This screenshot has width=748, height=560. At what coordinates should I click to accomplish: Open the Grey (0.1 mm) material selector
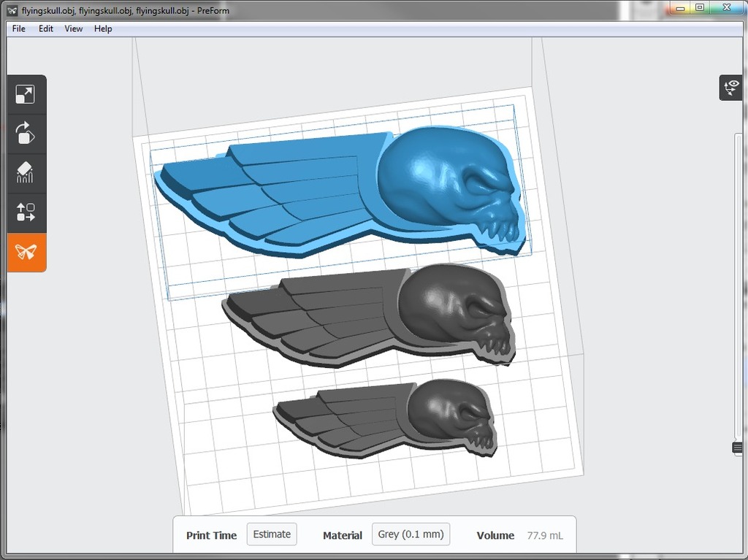point(411,534)
